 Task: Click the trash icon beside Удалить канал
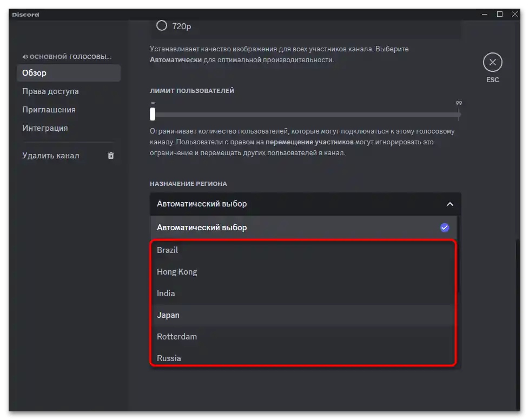click(x=111, y=156)
